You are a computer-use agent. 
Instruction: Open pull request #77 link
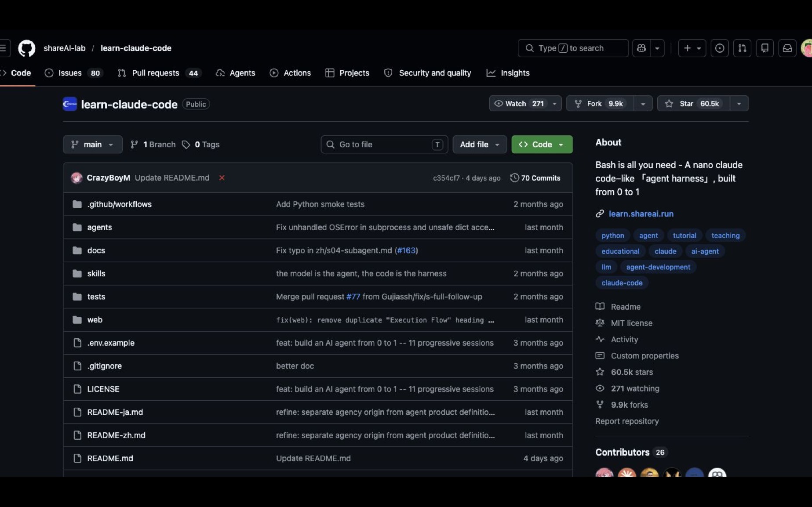click(353, 297)
